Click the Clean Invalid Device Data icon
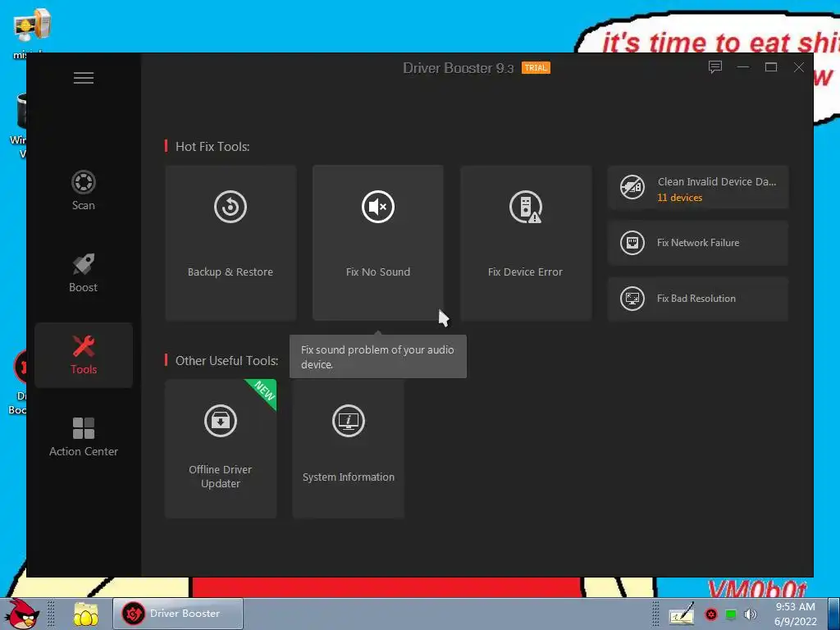The height and width of the screenshot is (630, 840). point(632,187)
